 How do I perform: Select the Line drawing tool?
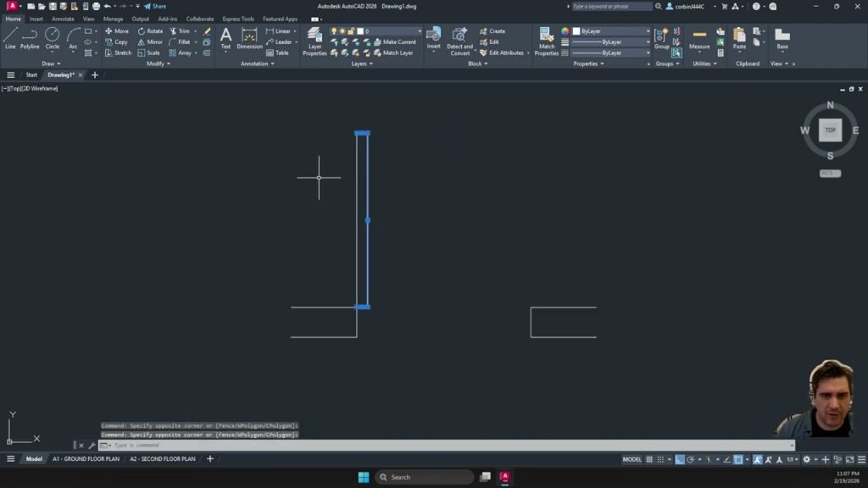10,37
